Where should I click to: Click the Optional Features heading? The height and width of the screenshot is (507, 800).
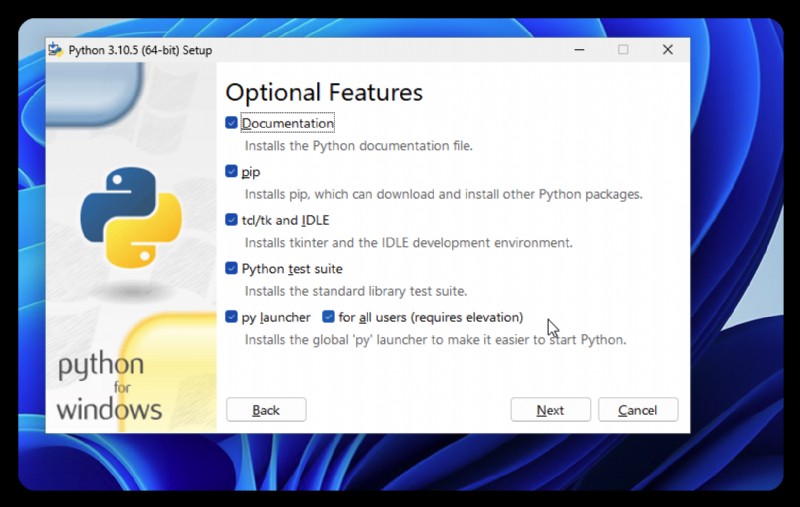tap(324, 92)
